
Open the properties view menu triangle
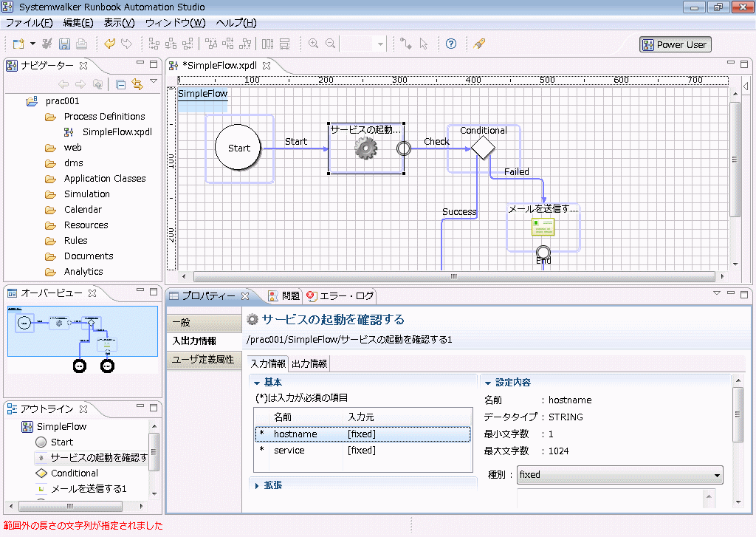(716, 293)
